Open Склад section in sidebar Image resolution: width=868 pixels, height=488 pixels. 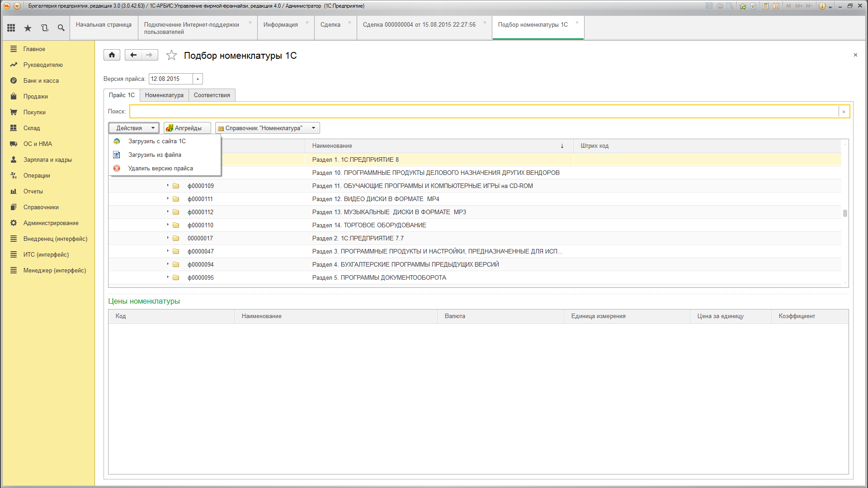tap(32, 128)
